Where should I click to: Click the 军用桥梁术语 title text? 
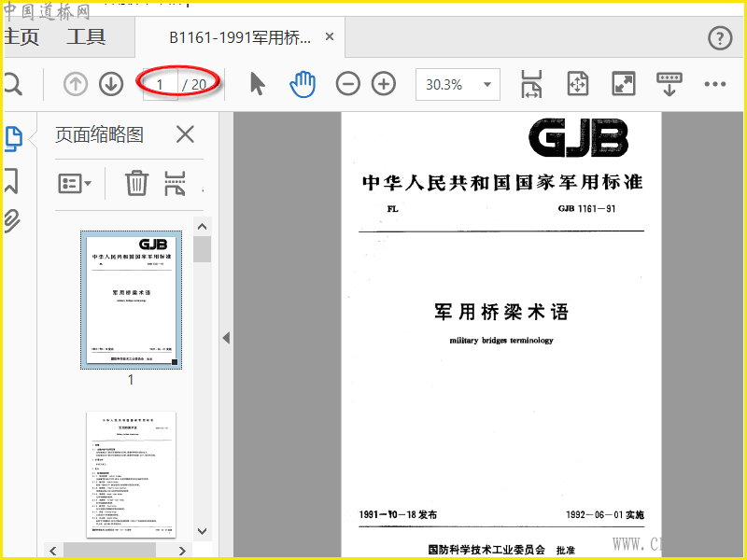[501, 313]
